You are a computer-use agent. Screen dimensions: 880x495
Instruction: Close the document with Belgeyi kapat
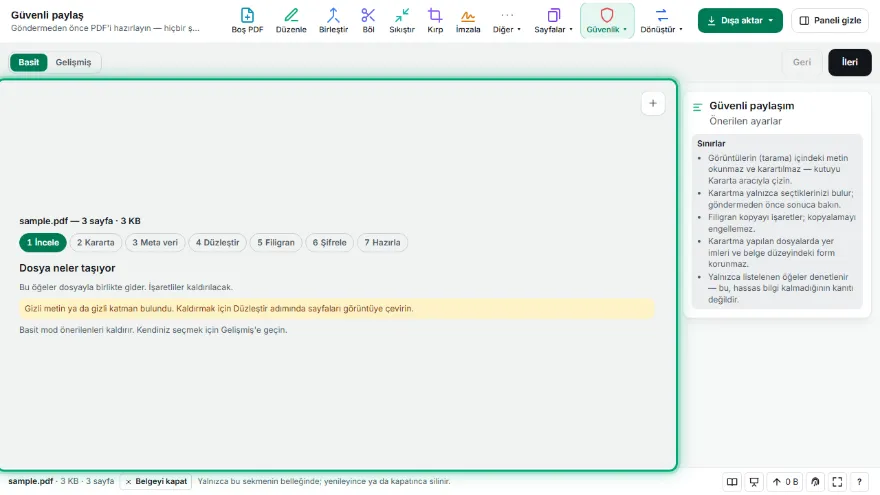point(155,482)
